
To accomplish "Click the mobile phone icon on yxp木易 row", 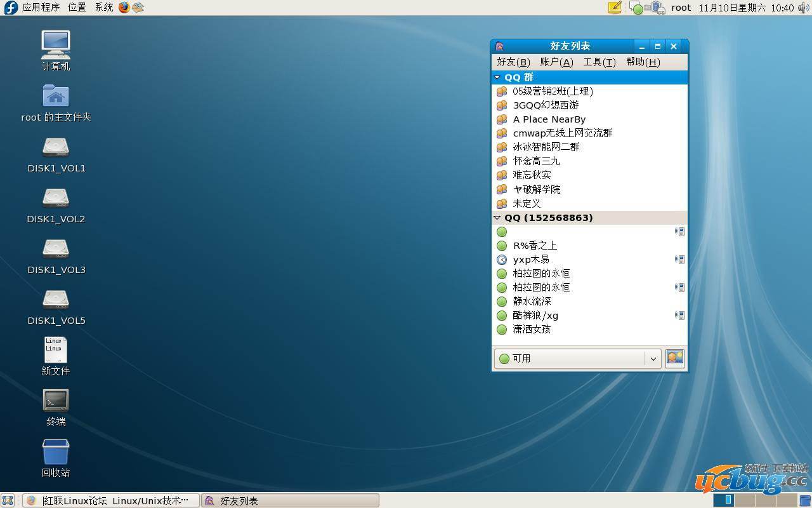I will click(679, 260).
